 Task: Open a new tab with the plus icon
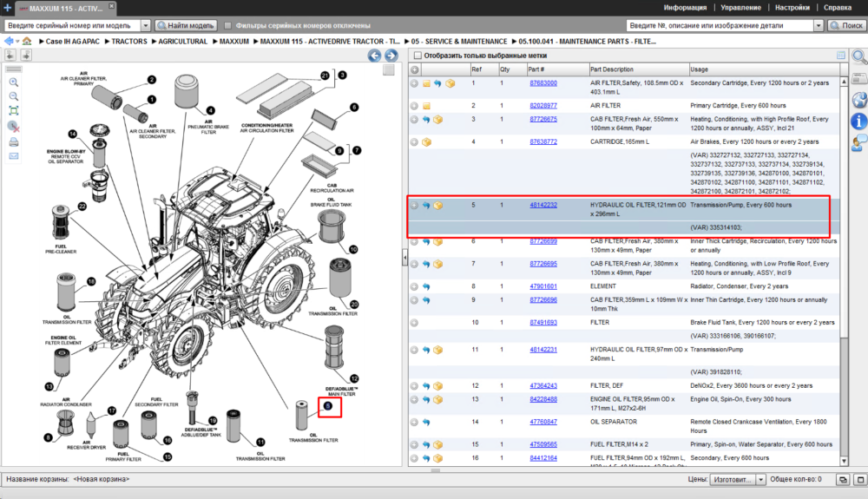click(7, 8)
